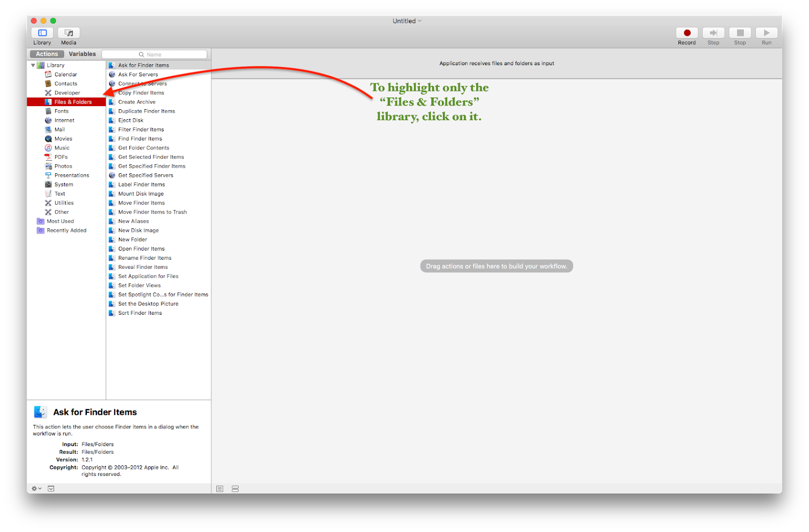
Task: Run the workflow with the Run button
Action: [767, 33]
